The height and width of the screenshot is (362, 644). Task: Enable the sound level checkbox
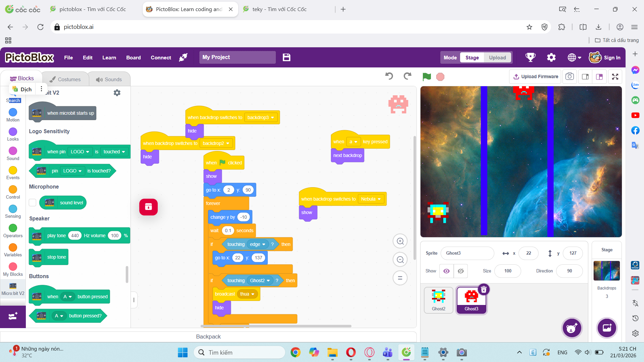[x=33, y=203]
